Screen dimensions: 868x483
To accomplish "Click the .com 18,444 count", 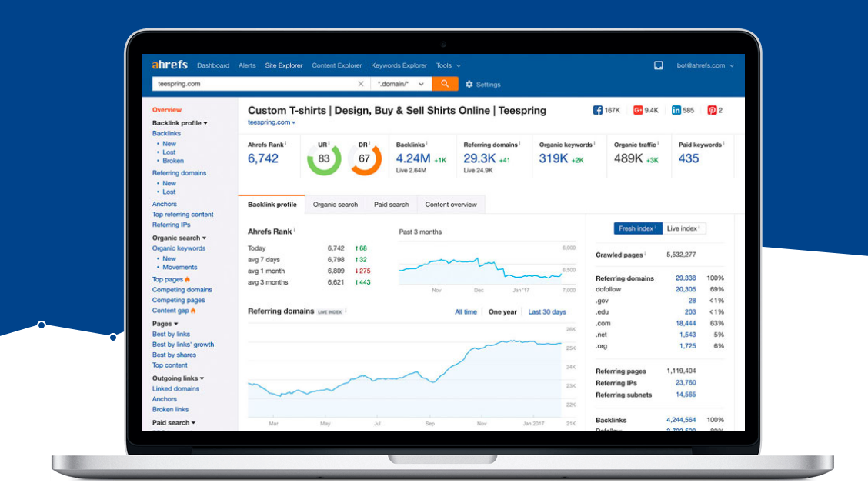I will (x=686, y=323).
